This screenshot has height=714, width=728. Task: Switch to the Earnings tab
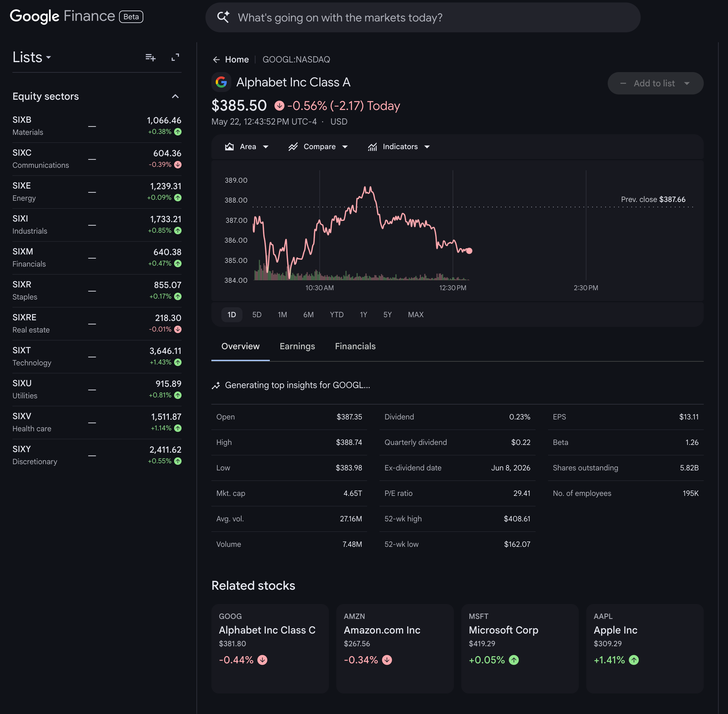click(297, 346)
